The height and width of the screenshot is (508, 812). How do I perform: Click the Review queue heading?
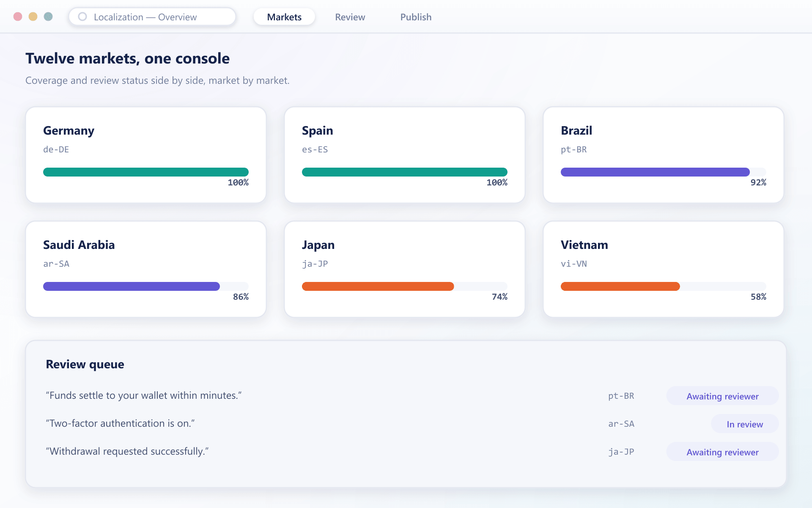[85, 364]
